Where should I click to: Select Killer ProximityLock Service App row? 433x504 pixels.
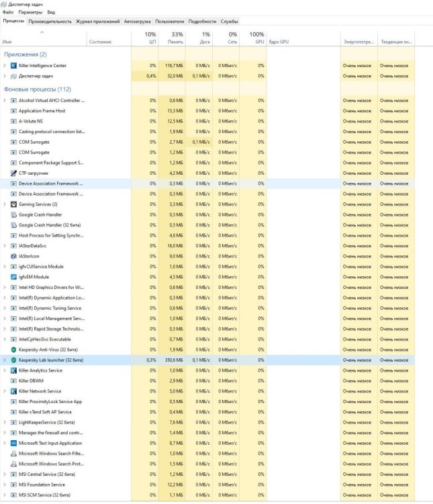207,402
